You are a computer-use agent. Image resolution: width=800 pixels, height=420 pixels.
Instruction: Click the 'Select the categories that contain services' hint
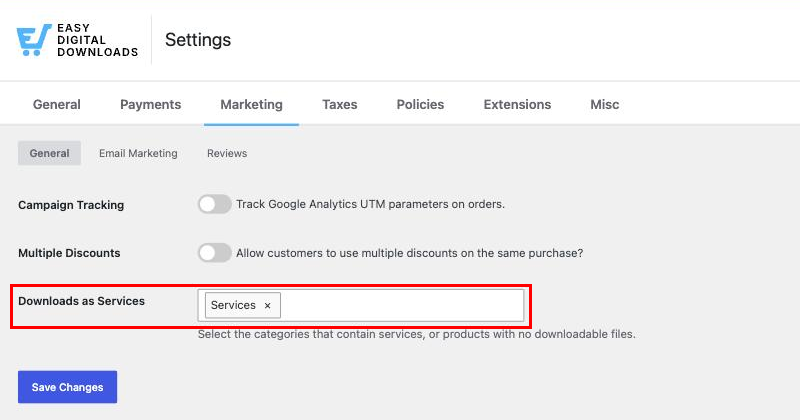pos(417,334)
